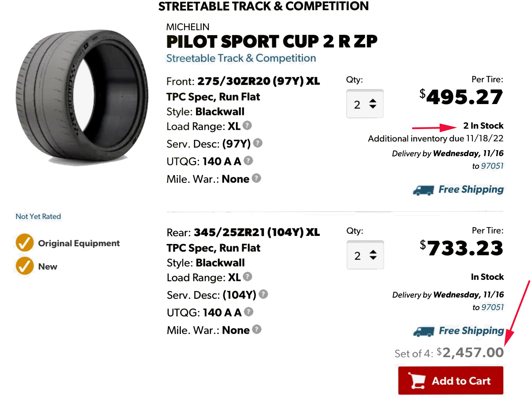Click the rear tire Mile. War. help icon

pos(257,329)
